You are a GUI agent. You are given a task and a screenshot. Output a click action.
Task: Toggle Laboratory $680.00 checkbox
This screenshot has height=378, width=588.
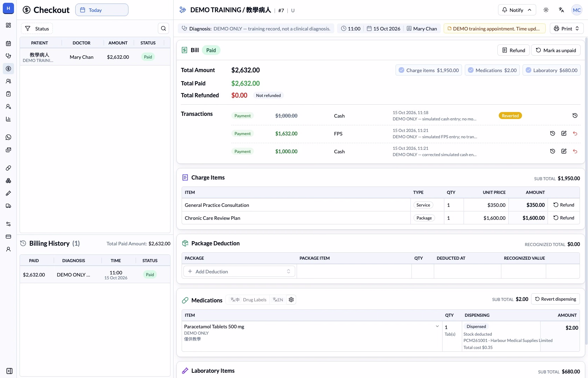tap(528, 70)
